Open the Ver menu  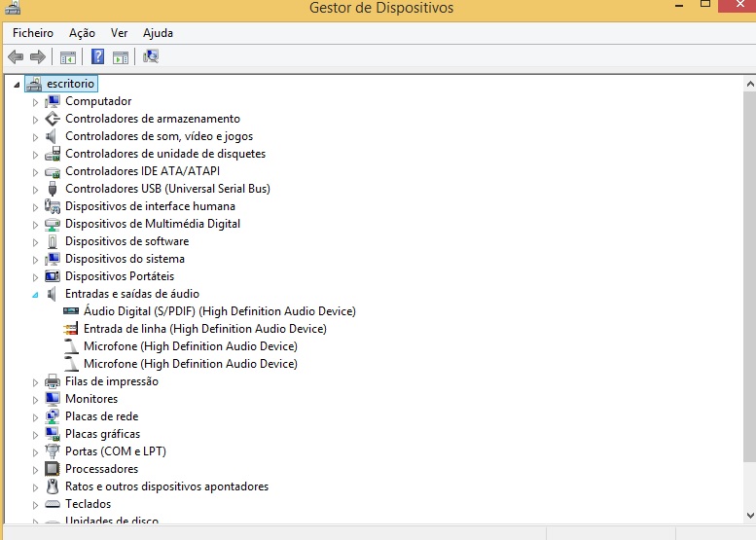(x=119, y=33)
